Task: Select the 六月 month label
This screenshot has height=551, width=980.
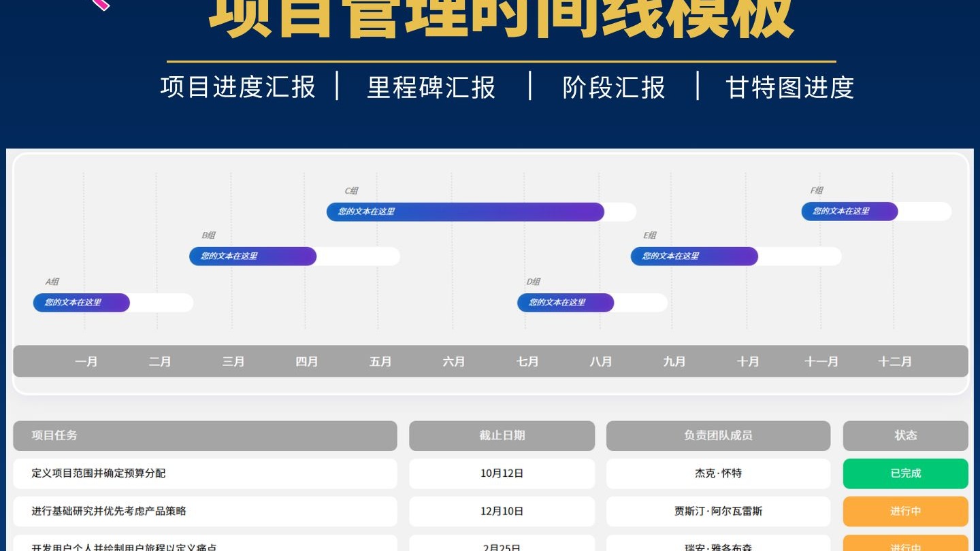Action: [454, 361]
